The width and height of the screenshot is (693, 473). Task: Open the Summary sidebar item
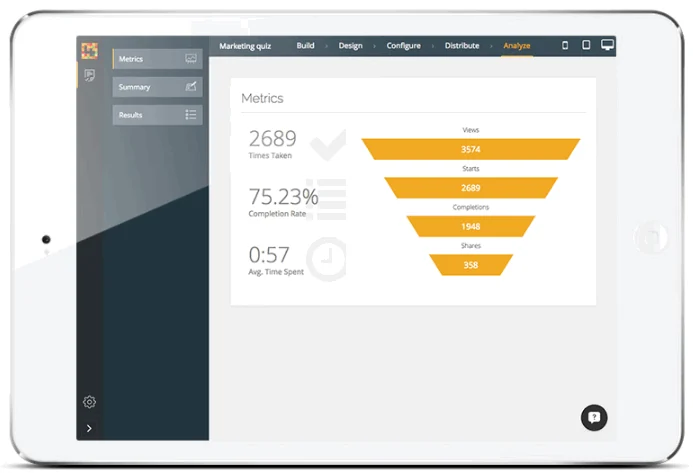tap(157, 87)
